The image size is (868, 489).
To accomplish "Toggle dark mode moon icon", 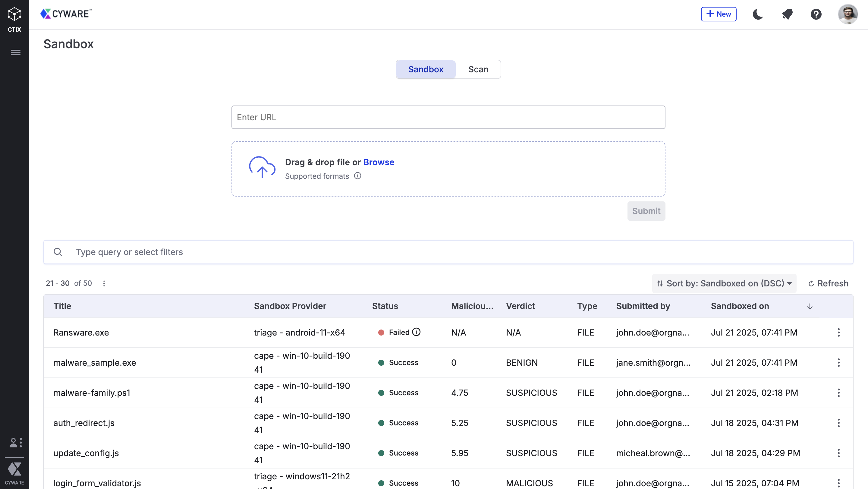I will click(x=758, y=14).
